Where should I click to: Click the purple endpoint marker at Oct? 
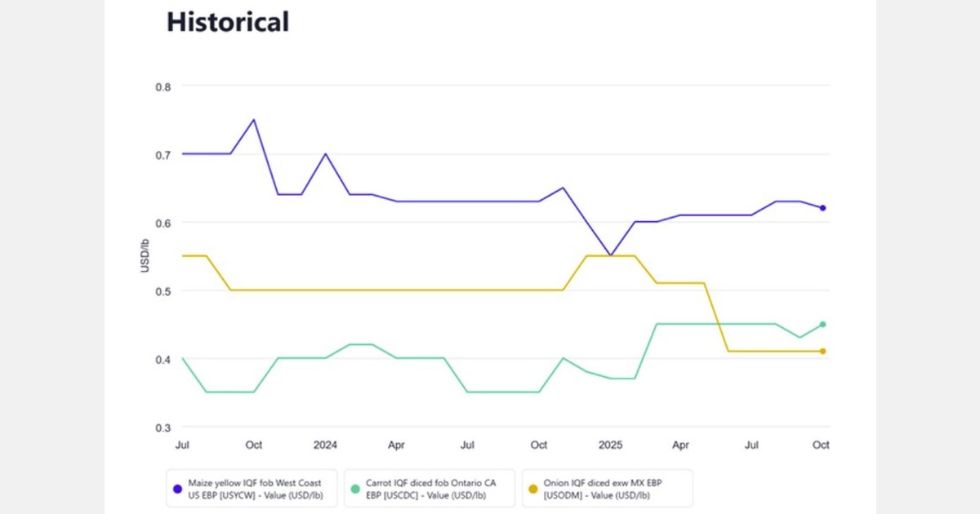tap(822, 208)
